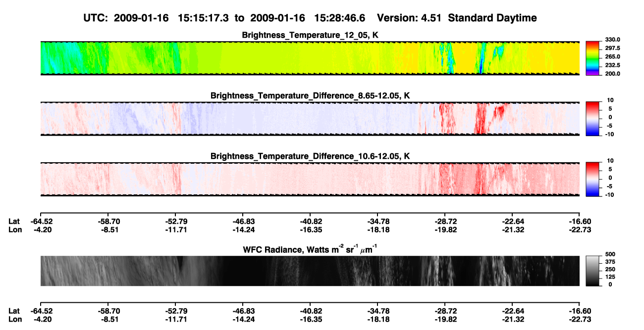Click longitude -11.71 below the WFC panel
This screenshot has width=644, height=330.
175,319
